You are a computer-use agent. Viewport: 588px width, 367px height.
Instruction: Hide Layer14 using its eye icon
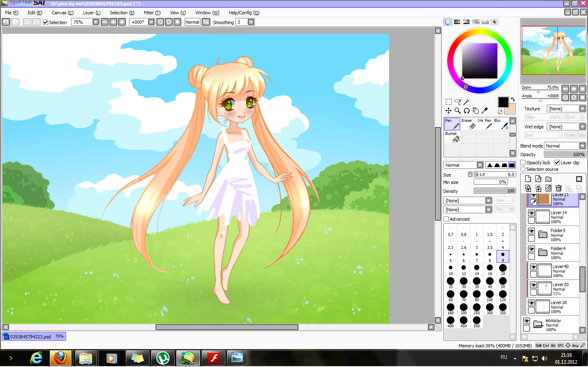531,213
